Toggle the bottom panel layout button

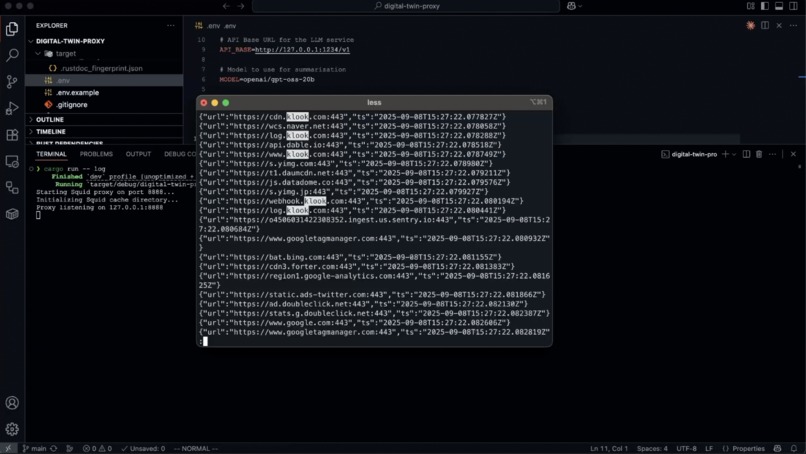tap(779, 6)
